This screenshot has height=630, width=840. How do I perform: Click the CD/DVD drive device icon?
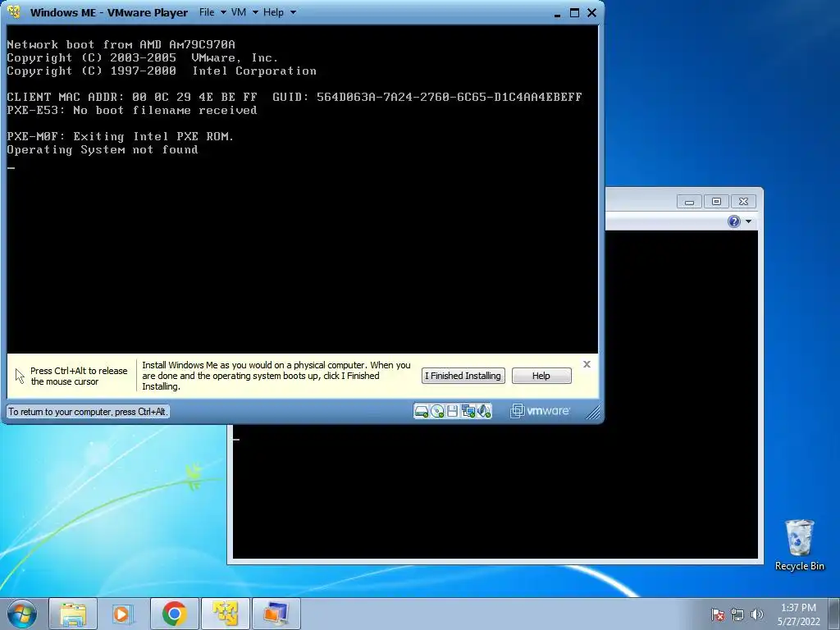437,412
